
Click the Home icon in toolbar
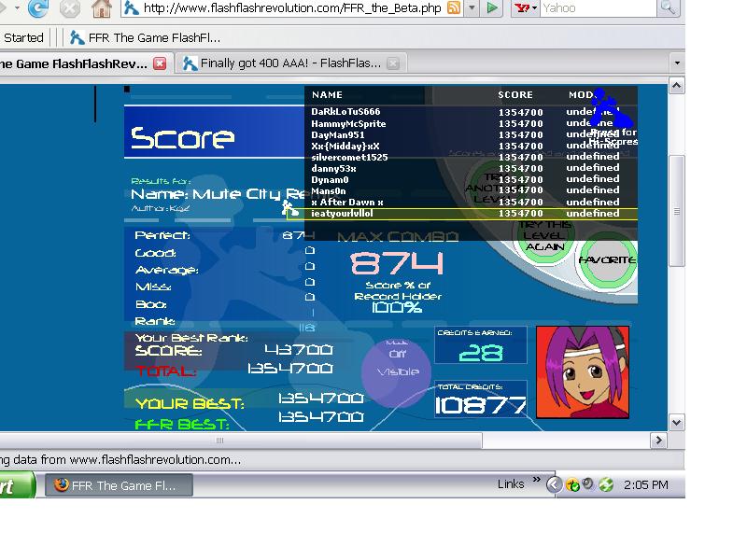click(102, 8)
